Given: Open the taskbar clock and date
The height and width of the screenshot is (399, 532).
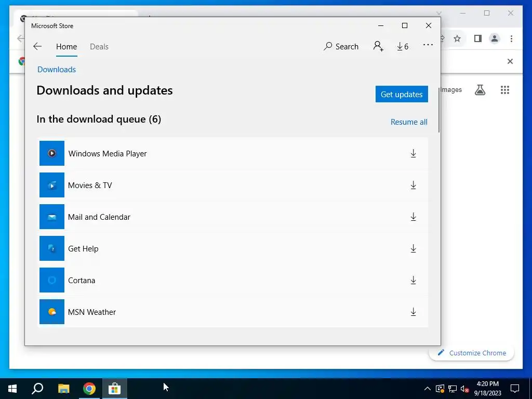Looking at the screenshot, I should tap(487, 389).
